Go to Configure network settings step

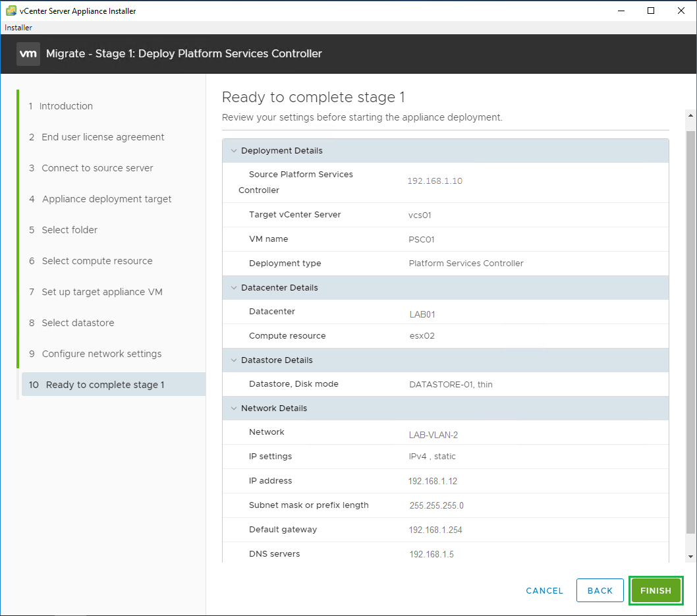click(x=101, y=354)
